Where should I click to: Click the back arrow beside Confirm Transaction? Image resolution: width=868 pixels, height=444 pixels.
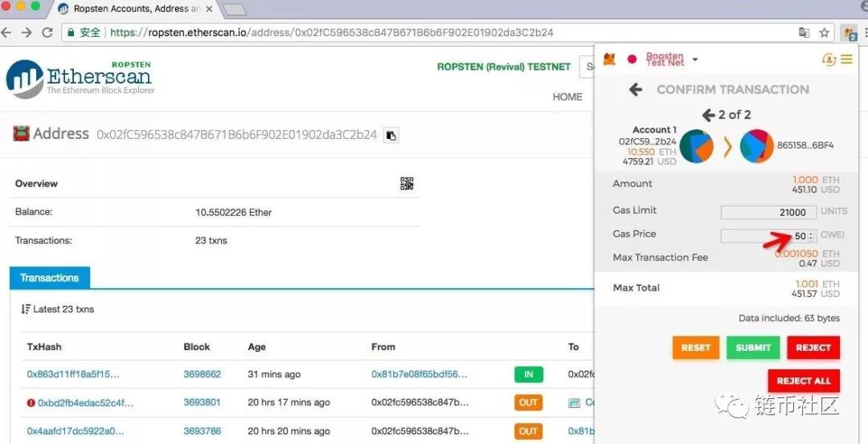635,90
